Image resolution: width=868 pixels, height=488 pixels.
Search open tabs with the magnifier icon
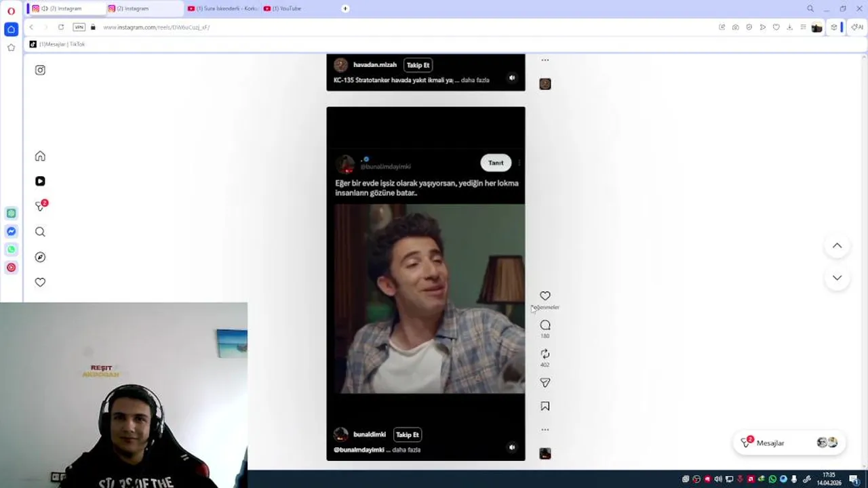[810, 8]
